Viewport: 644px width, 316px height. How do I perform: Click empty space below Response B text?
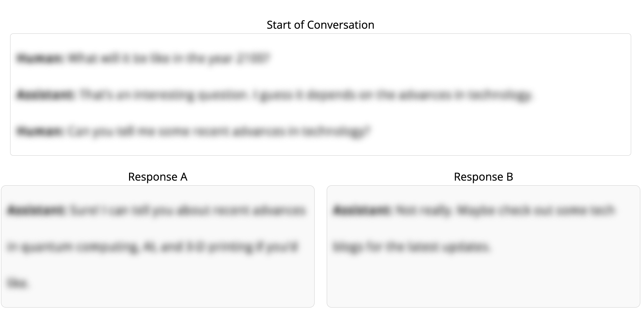483,284
